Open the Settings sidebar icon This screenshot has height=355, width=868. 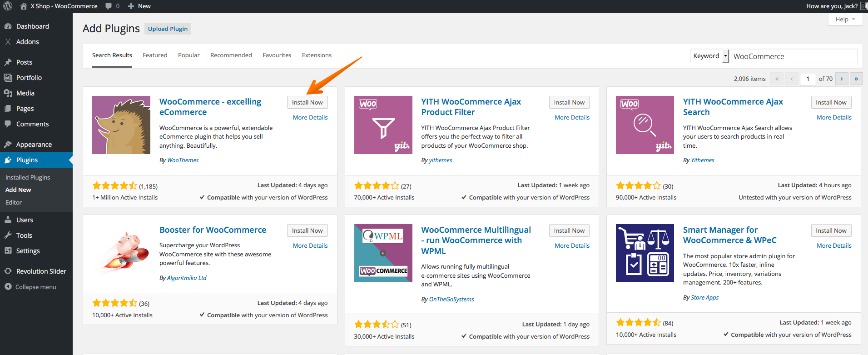click(8, 251)
